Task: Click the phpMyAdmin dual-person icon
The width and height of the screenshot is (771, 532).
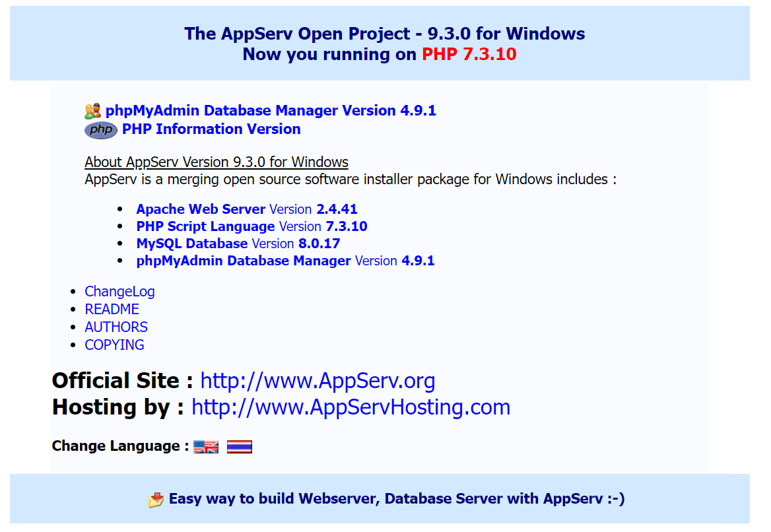Action: tap(92, 110)
